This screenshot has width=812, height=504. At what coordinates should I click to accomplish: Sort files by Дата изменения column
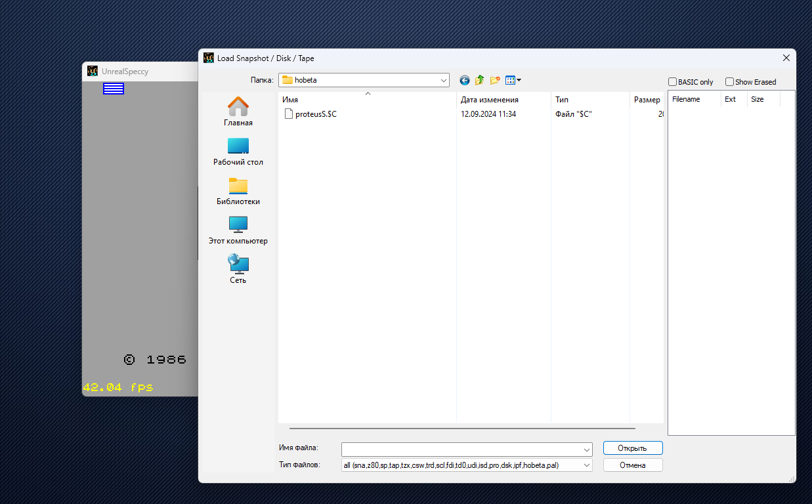tap(503, 100)
